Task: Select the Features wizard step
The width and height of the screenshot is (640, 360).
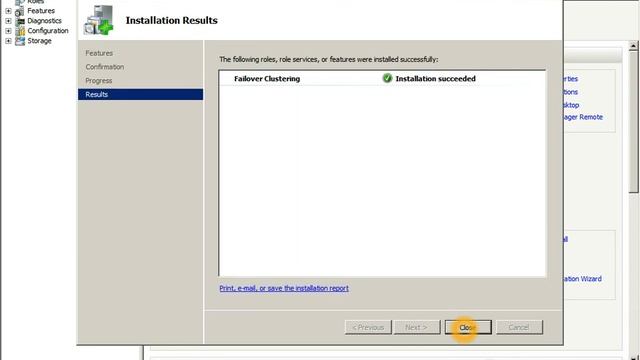Action: coord(99,53)
